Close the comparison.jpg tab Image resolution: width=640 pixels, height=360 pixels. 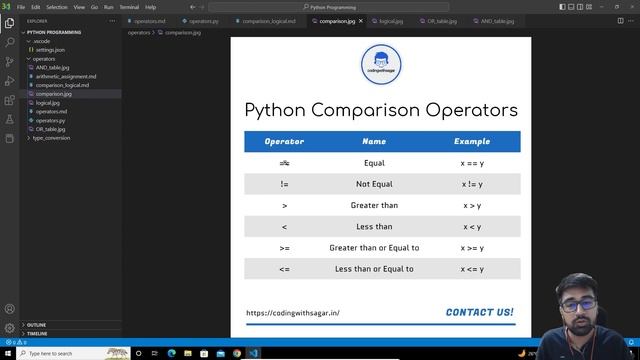point(361,21)
